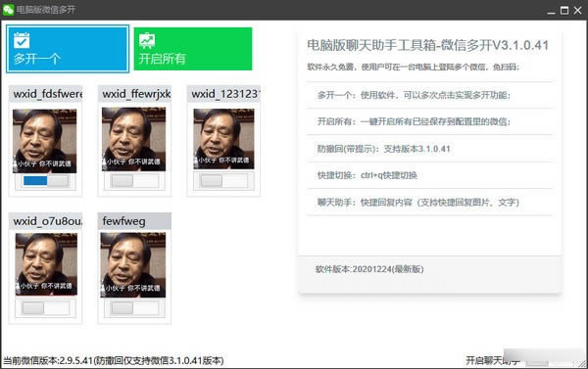Toggle the switch under wxid_ffewrjxk account
Screen dimensions: 588x369
coord(134,181)
